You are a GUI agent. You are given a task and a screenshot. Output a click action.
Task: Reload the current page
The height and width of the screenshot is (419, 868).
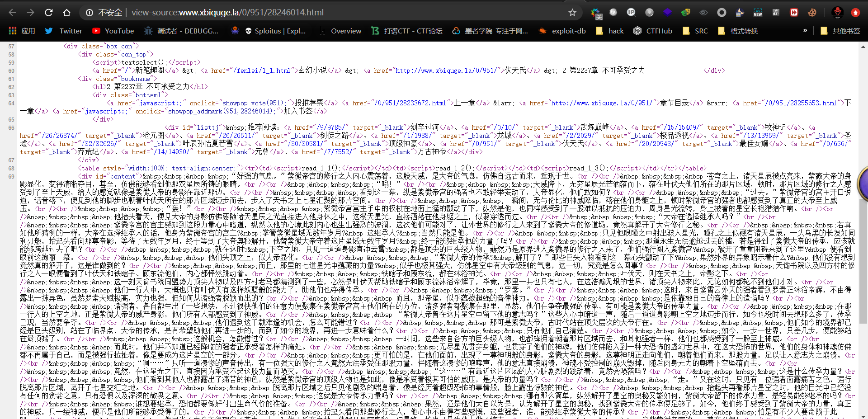(x=48, y=12)
